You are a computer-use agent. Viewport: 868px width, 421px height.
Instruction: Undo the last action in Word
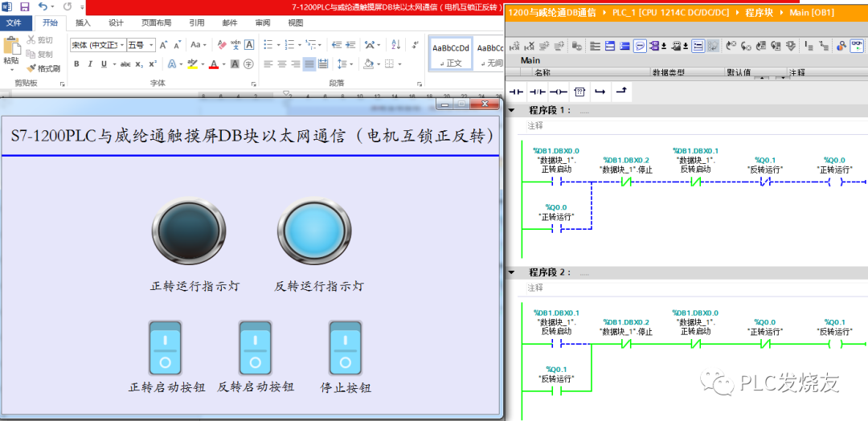click(x=43, y=7)
